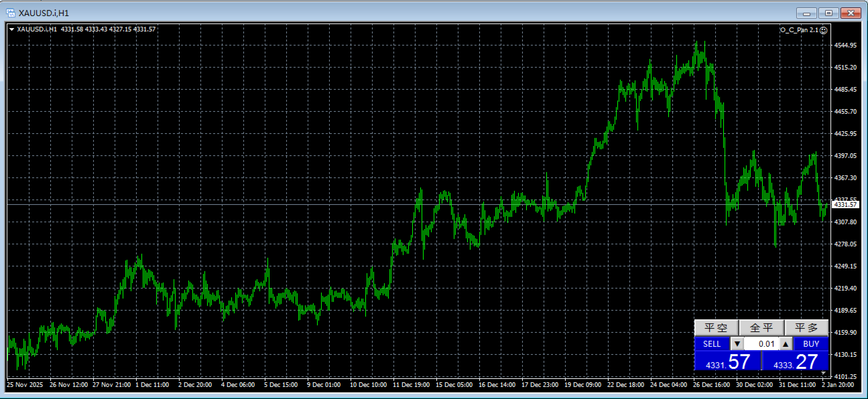This screenshot has width=868, height=399.
Task: Click the XAUUSD.i,H1 symbol label in the chart
Action: tap(37, 29)
